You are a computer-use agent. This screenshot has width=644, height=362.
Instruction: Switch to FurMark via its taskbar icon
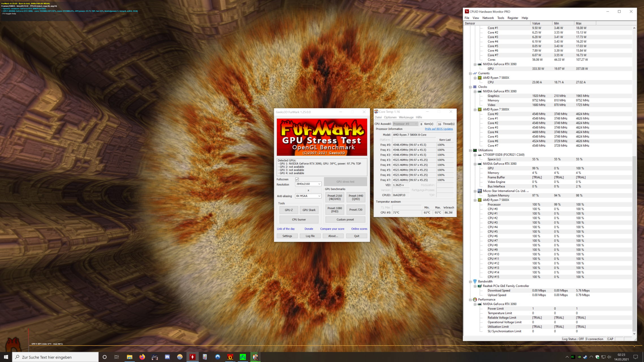click(230, 357)
